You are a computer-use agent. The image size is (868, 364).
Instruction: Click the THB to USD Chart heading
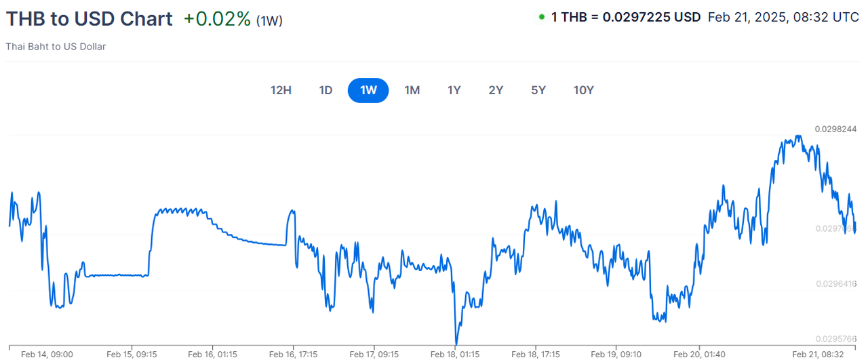90,19
